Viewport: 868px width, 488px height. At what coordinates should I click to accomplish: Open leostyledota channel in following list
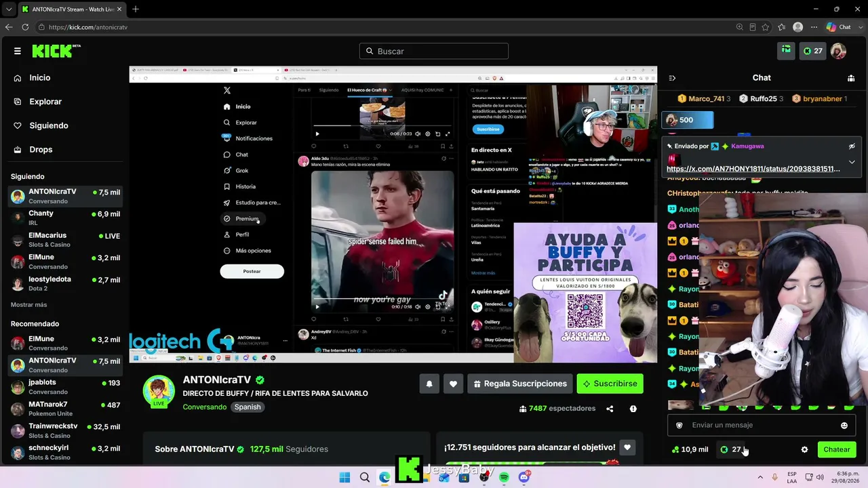pos(66,283)
